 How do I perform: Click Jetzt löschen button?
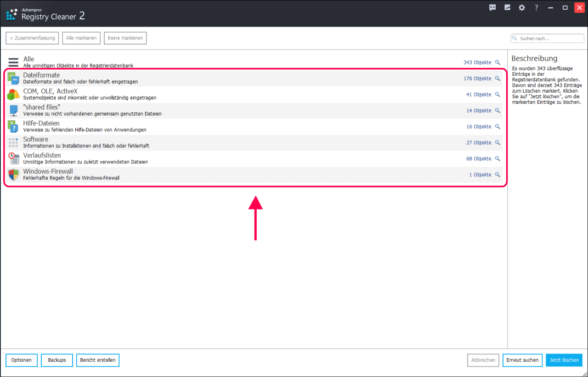tap(564, 360)
